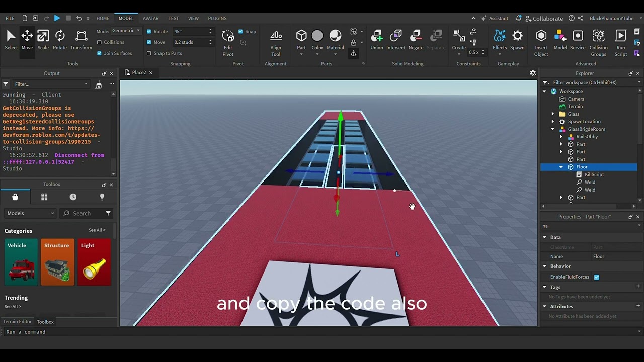The height and width of the screenshot is (362, 644).
Task: Open the FILE menu
Action: tap(10, 18)
